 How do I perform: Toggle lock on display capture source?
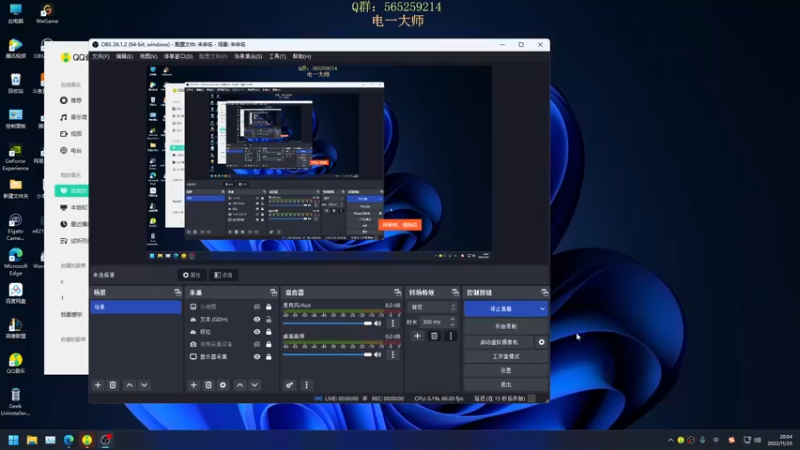pyautogui.click(x=268, y=357)
